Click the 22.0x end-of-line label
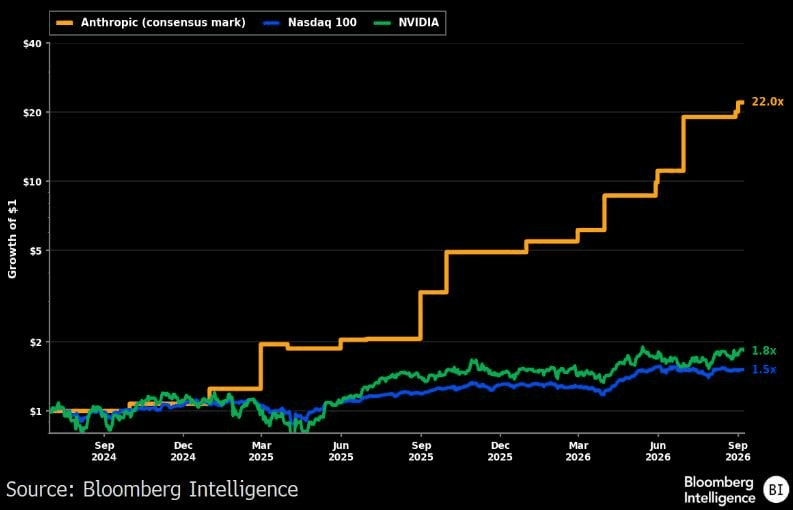 (x=767, y=102)
